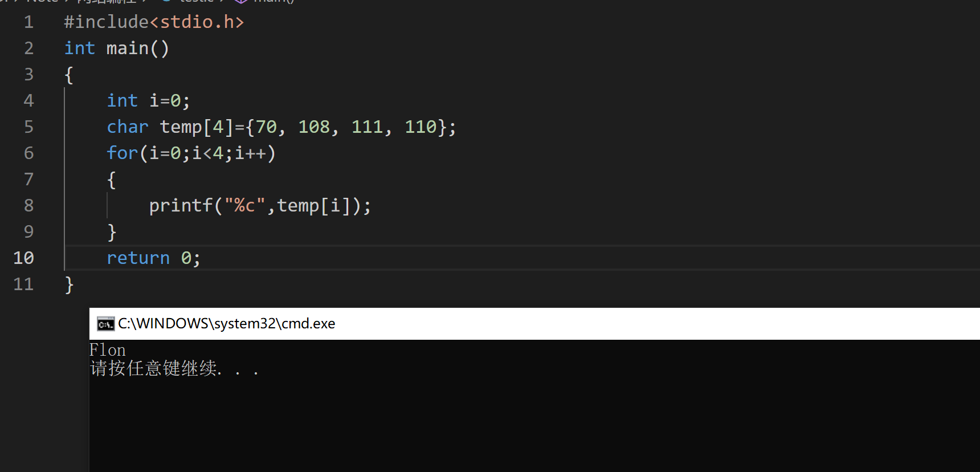Select line number 11 in the gutter

(23, 284)
